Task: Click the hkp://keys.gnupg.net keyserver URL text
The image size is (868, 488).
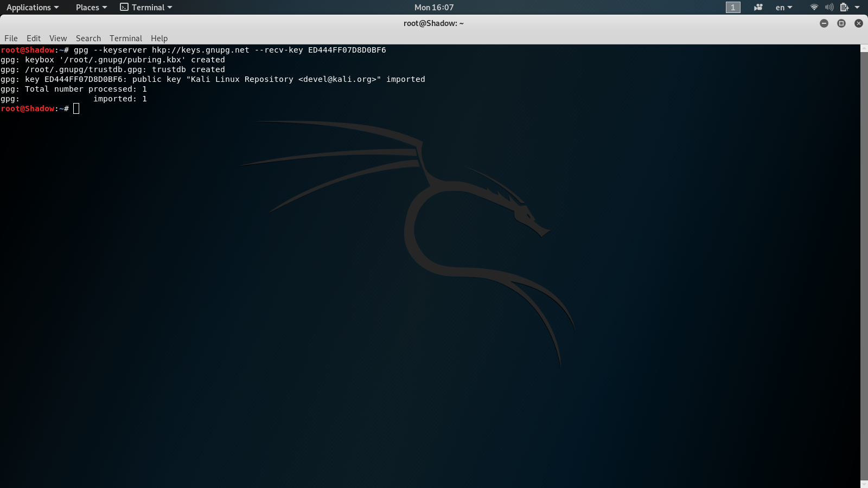Action: click(201, 50)
